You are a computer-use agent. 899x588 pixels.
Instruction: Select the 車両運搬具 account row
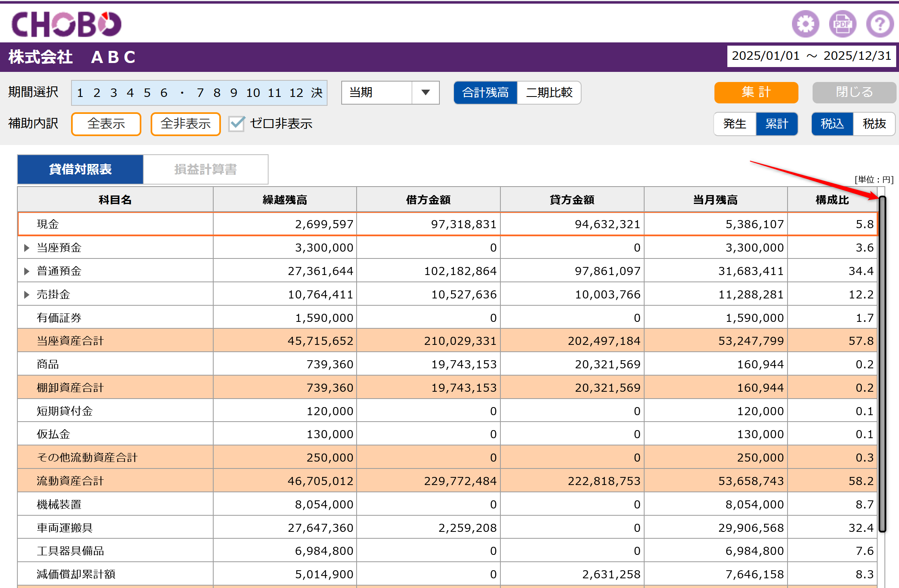447,528
